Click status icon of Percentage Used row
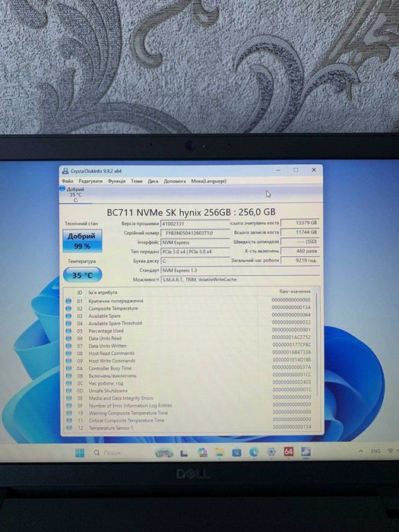399x532 pixels. pyautogui.click(x=68, y=331)
